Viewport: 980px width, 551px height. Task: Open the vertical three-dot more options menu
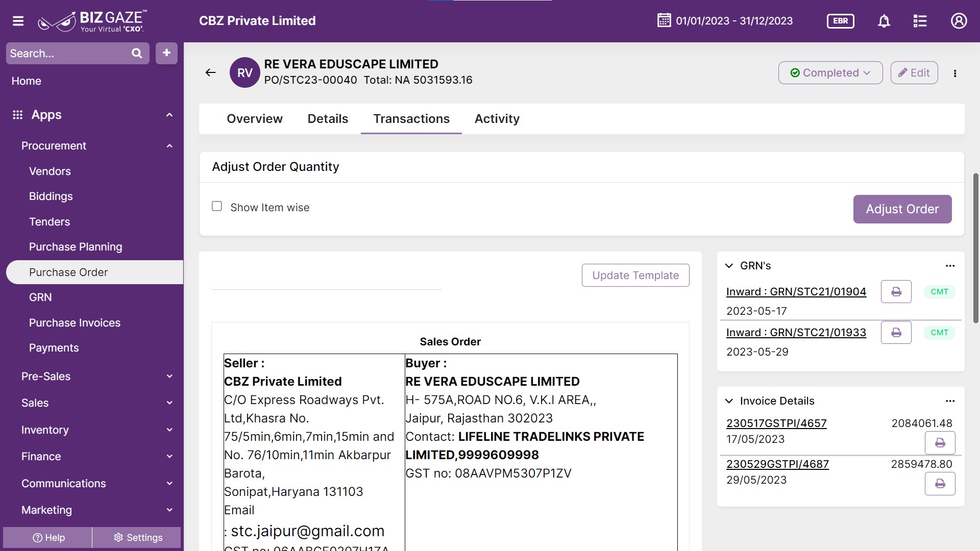tap(955, 73)
